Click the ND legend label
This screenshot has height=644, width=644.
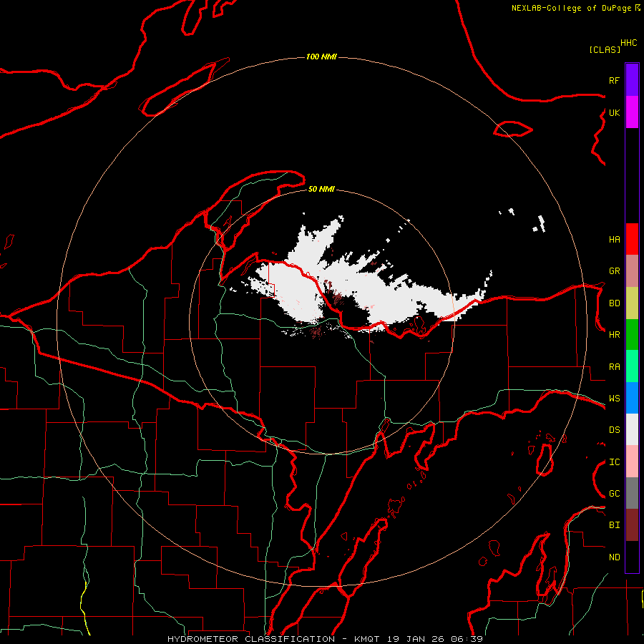[614, 557]
